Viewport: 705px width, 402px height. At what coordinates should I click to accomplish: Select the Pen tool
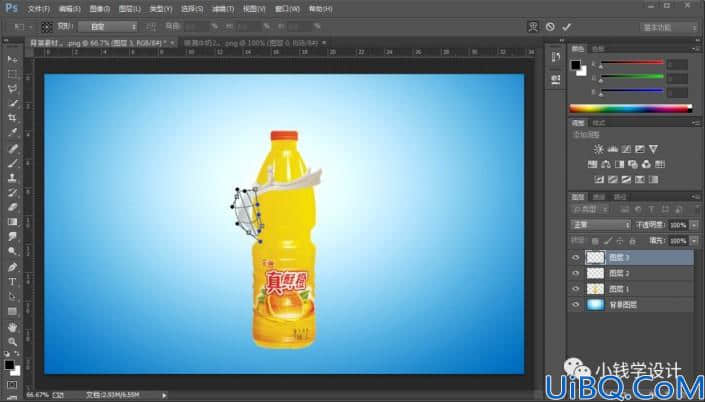(x=12, y=267)
